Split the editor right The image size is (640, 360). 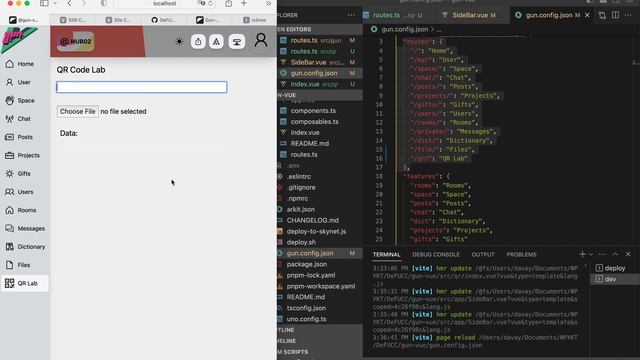pos(615,15)
